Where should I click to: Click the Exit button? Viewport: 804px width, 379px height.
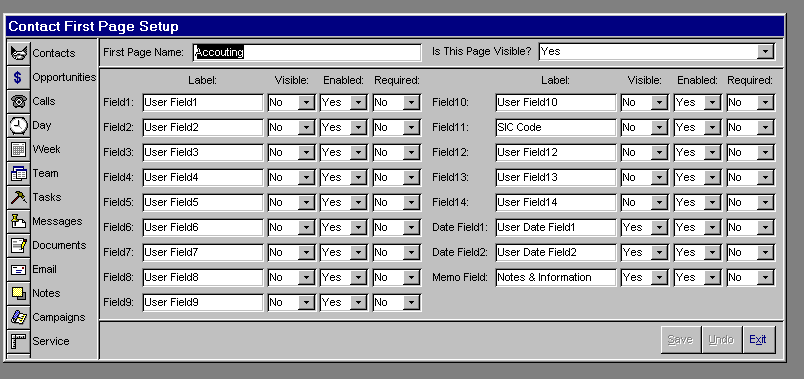tap(758, 340)
